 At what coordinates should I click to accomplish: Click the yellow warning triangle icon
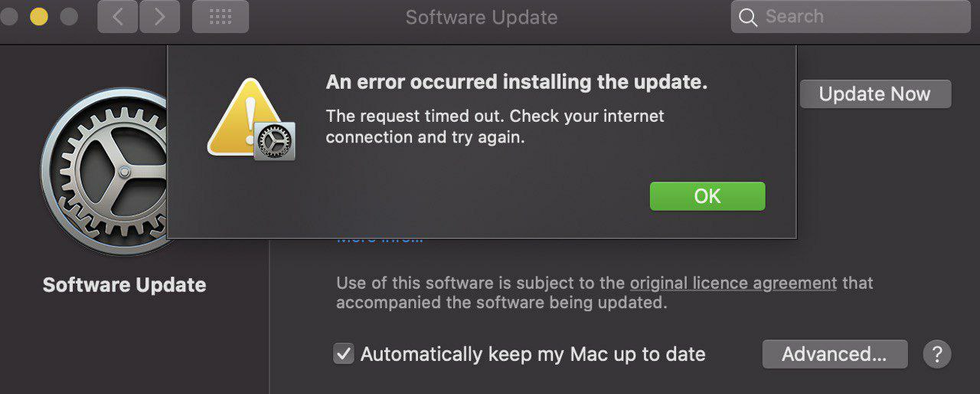pos(243,117)
